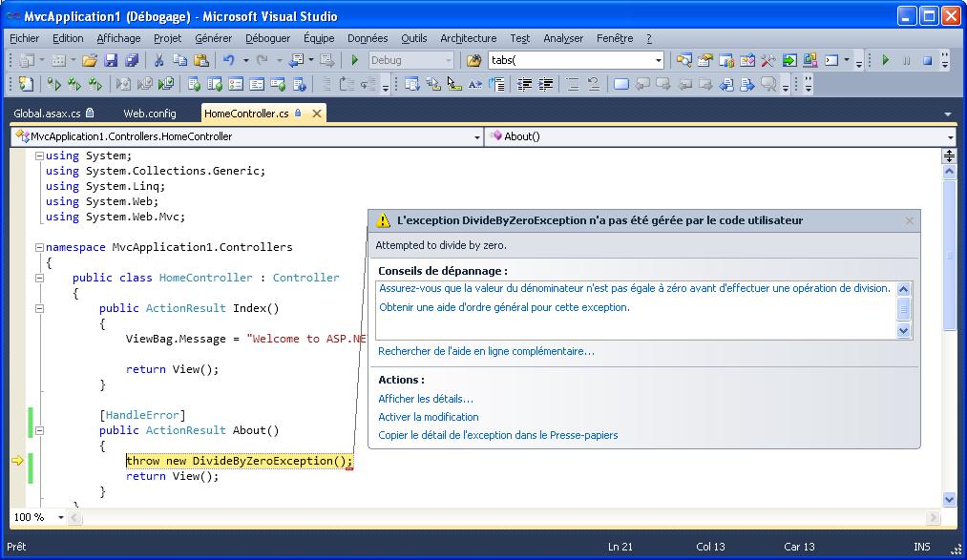Click the denominator troubleshooting tip link
Screen dimensions: 967x560
click(635, 288)
